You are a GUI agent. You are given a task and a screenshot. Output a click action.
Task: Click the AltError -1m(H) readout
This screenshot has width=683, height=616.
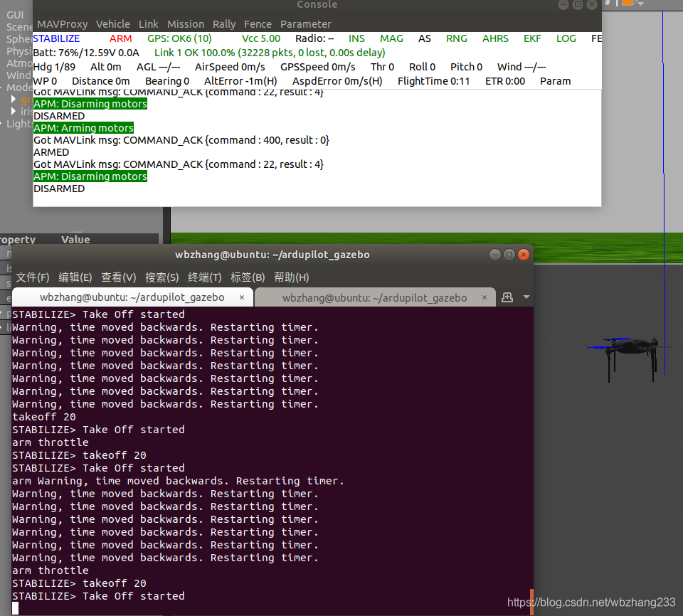tap(240, 81)
